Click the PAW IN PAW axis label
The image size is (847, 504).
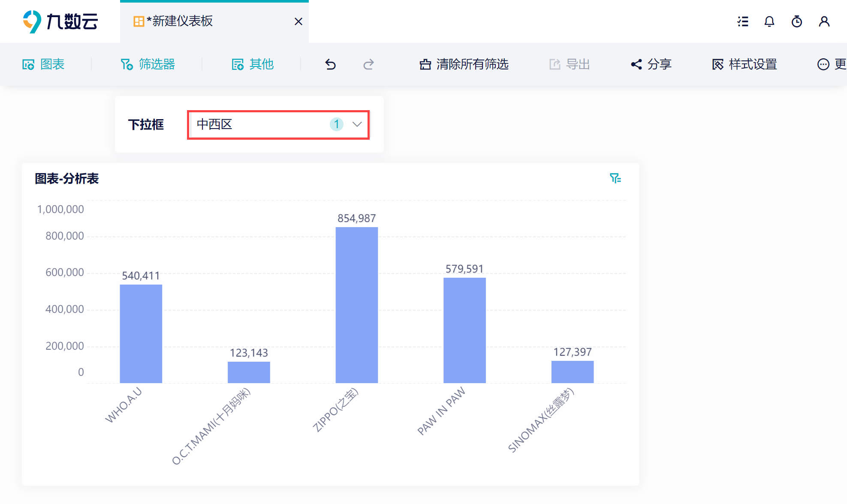(x=441, y=411)
